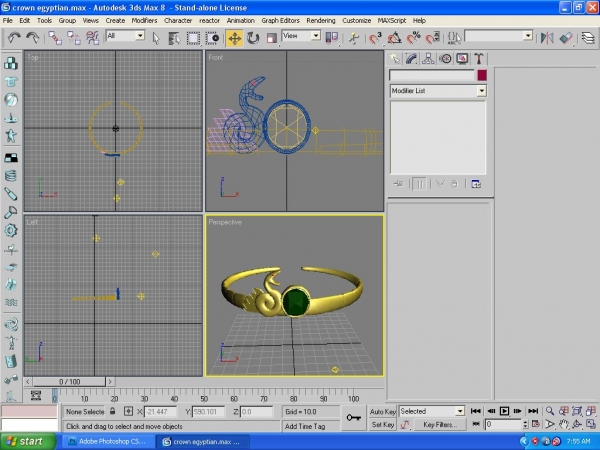Open the MAXScript menu

pyautogui.click(x=392, y=21)
